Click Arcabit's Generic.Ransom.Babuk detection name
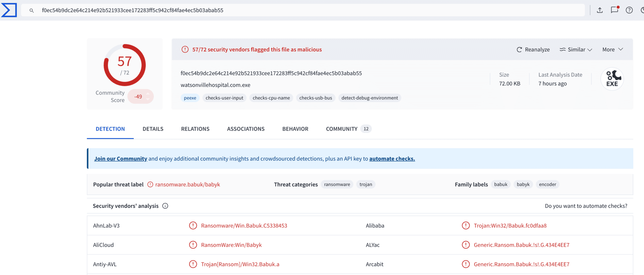644x275 pixels. [521, 265]
